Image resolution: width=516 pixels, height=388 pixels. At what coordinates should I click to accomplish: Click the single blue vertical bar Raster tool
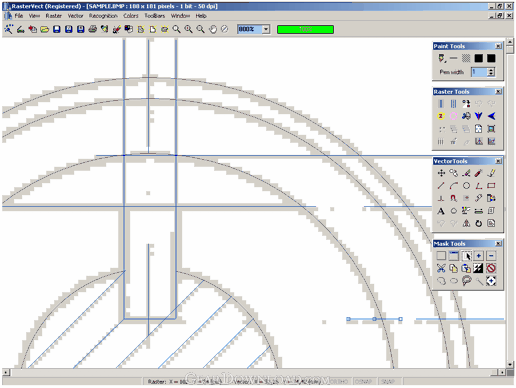tap(441, 104)
